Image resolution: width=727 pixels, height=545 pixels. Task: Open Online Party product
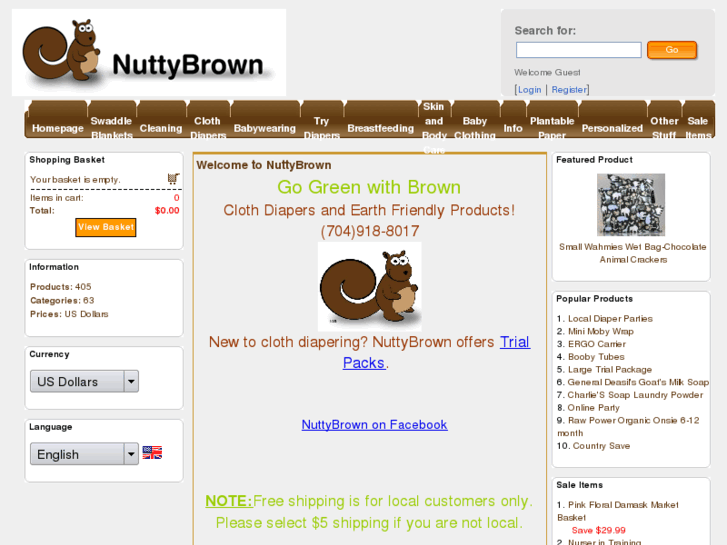click(593, 408)
